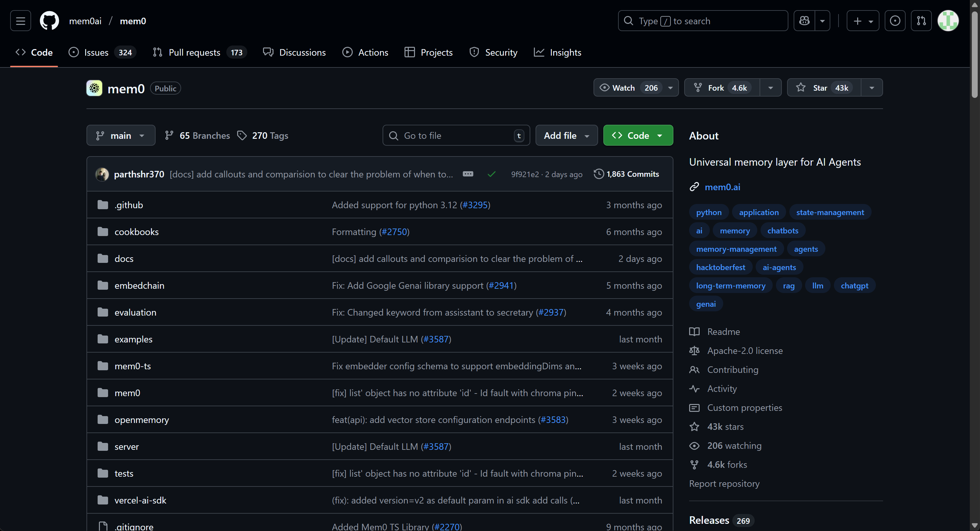Open the mem0-ts folder
This screenshot has height=531, width=980.
point(132,366)
